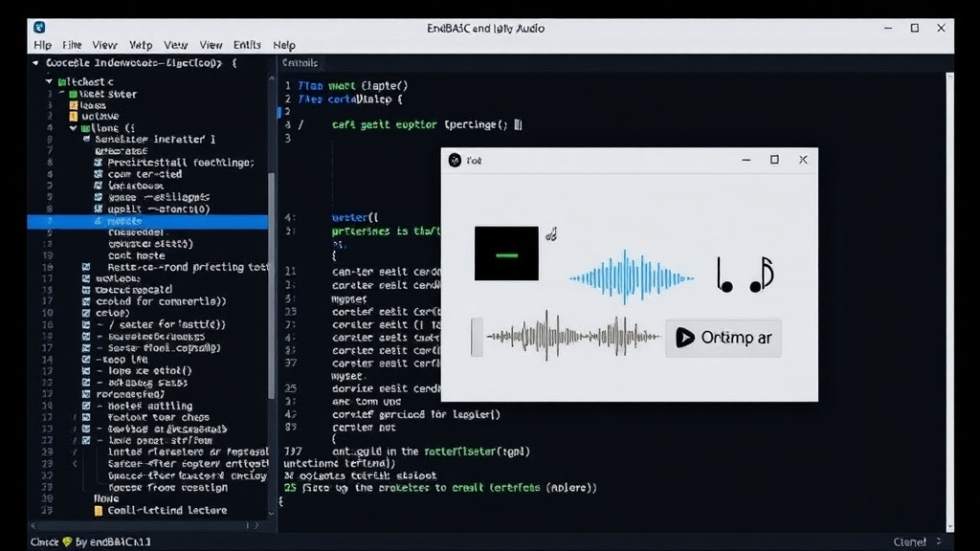Select the highlighted blue tree row
The height and width of the screenshot is (551, 980).
point(147,221)
